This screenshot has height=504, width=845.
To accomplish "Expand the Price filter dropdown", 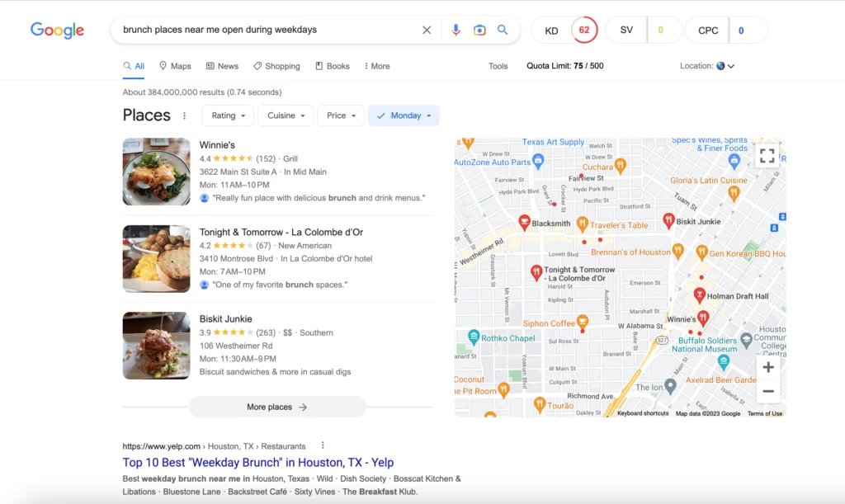I will pyautogui.click(x=341, y=115).
